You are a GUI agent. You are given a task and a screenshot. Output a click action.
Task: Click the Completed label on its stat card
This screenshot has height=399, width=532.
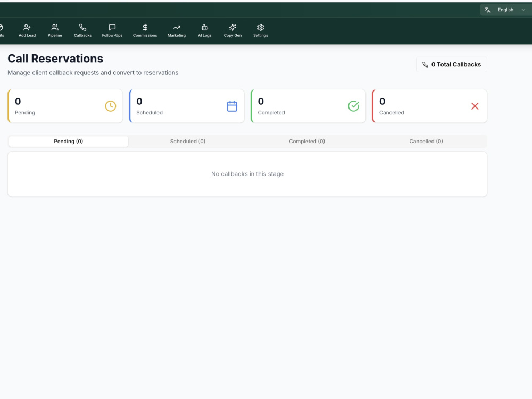(271, 113)
